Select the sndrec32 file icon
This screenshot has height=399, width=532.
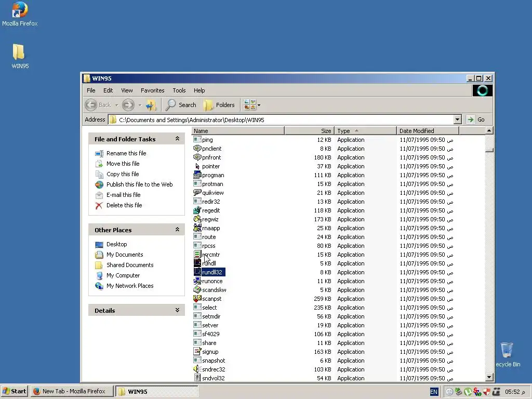(x=197, y=369)
